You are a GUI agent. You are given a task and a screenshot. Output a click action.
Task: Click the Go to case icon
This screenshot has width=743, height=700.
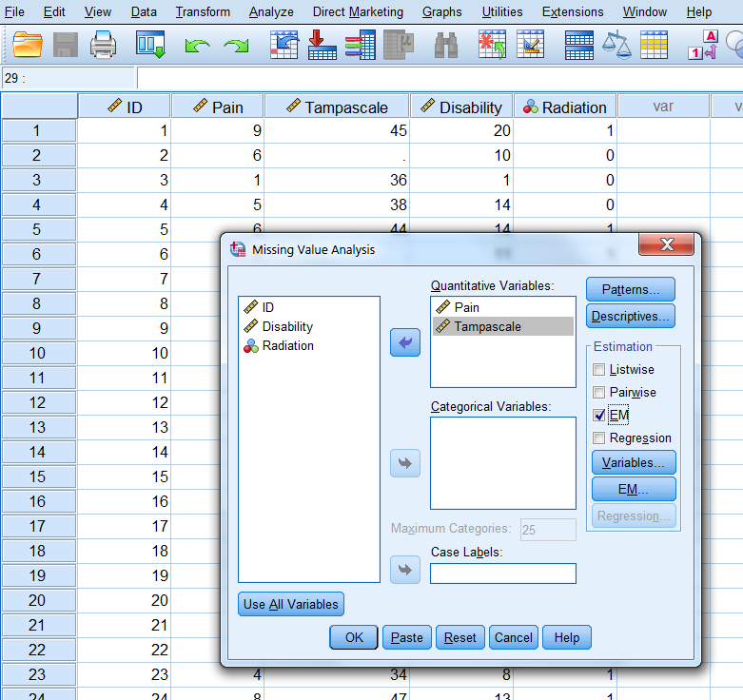click(x=284, y=44)
